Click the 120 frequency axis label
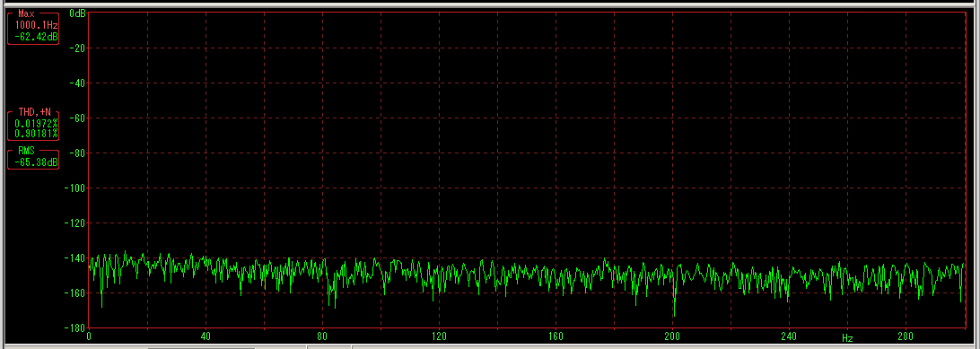Screen dimensions: 980x349 (439, 336)
